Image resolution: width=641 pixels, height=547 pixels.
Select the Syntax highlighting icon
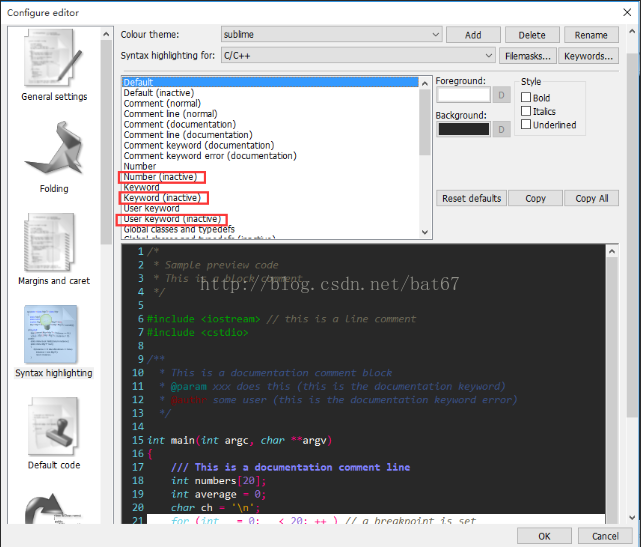pos(50,334)
